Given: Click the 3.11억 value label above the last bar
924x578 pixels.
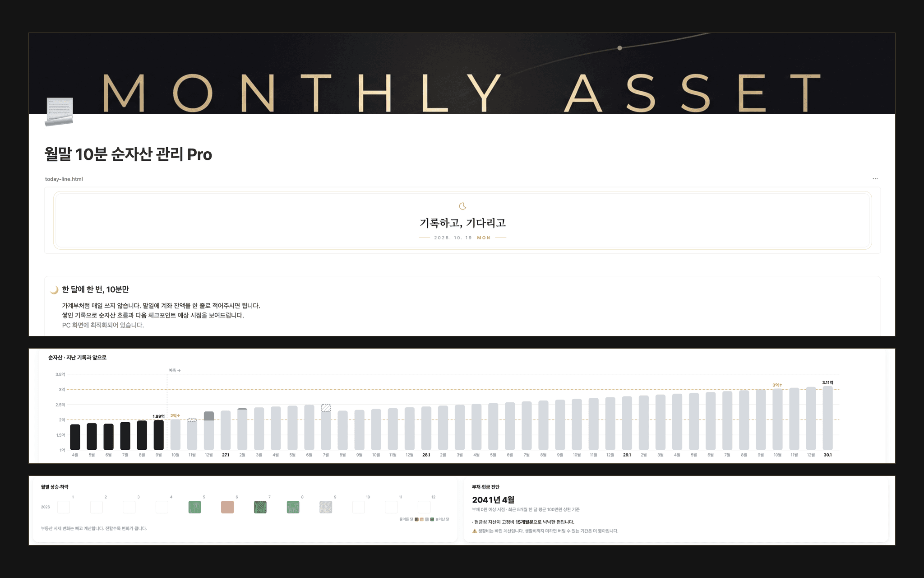Looking at the screenshot, I should pos(827,382).
